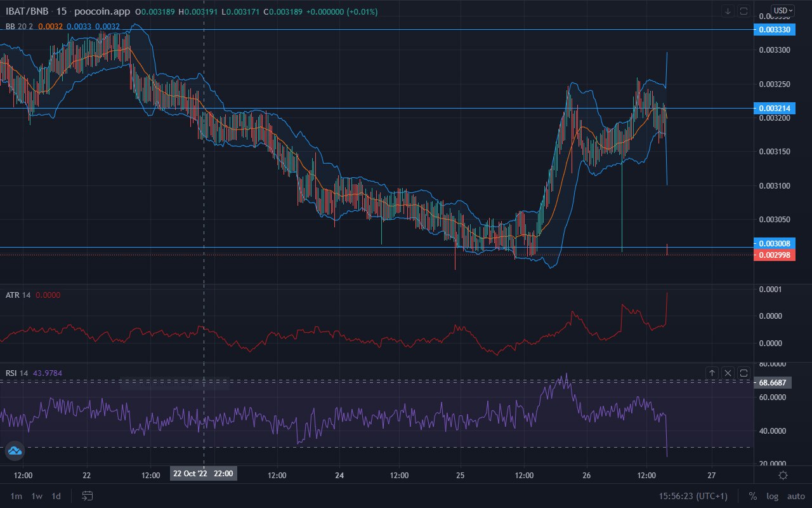
Task: Move RSI pane up with arrow icon
Action: pyautogui.click(x=712, y=373)
